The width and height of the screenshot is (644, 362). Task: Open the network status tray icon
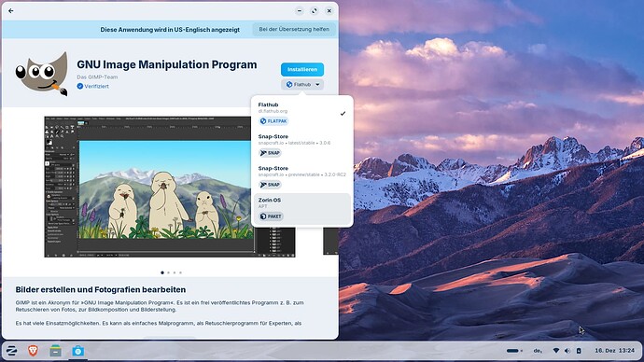coord(556,351)
